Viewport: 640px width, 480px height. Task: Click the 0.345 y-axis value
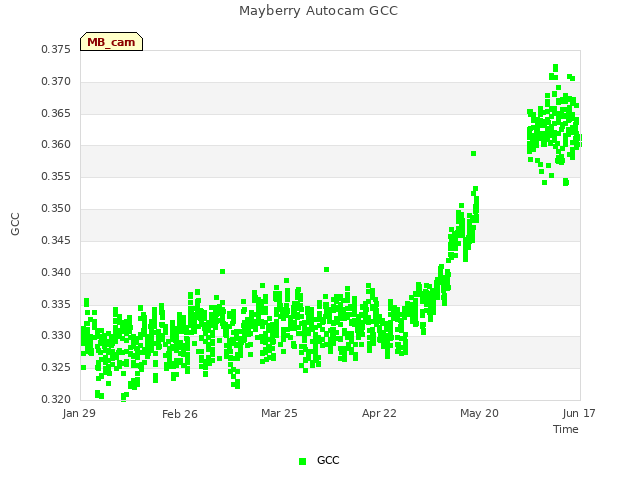(x=56, y=240)
